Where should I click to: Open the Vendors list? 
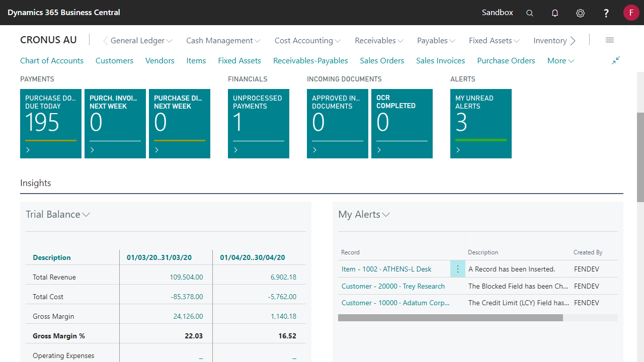point(160,61)
